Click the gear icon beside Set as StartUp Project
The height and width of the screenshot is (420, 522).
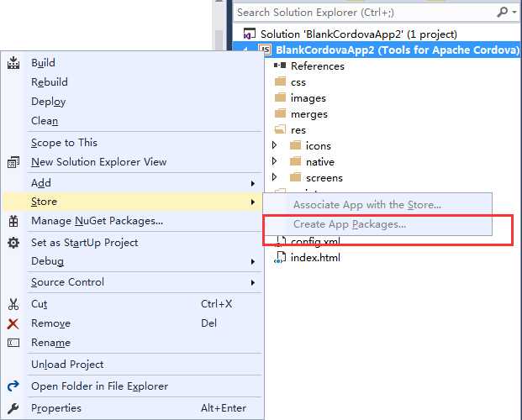pyautogui.click(x=13, y=243)
